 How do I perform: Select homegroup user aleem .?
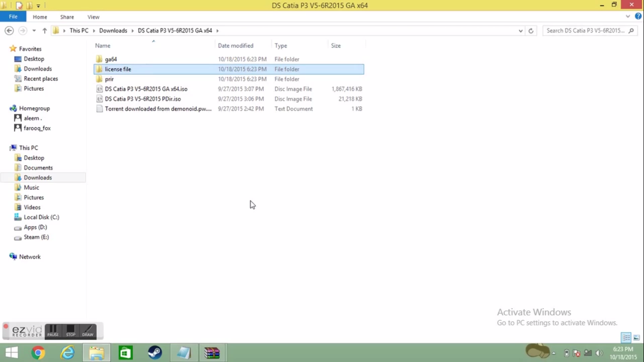[x=33, y=118]
